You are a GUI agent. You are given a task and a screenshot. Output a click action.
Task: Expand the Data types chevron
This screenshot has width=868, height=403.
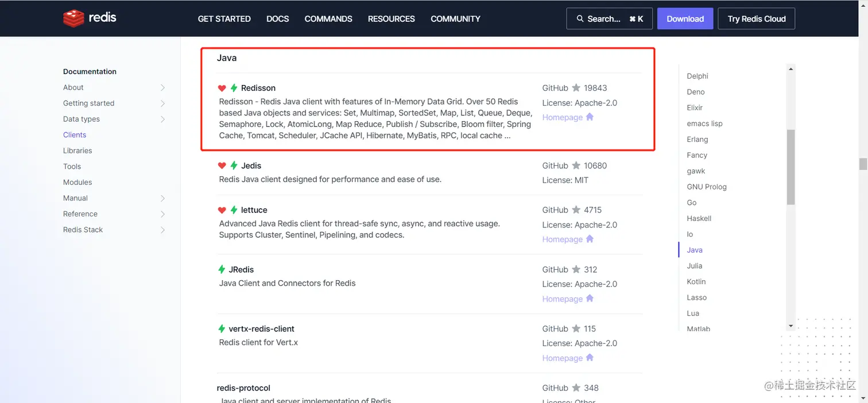(x=162, y=119)
